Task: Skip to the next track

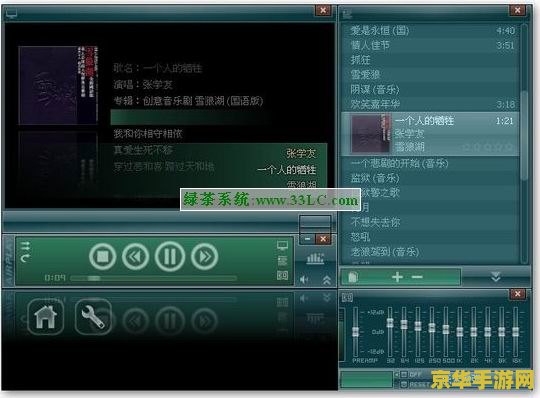Action: (205, 256)
